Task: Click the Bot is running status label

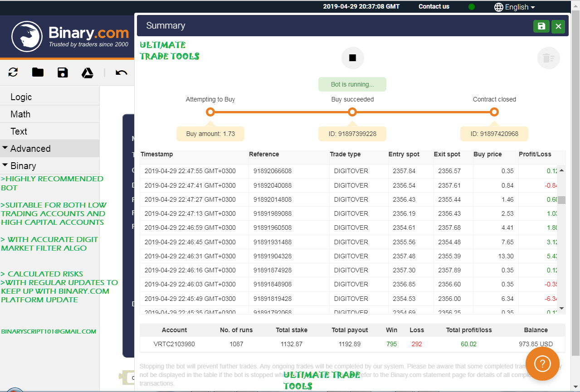Action: click(x=352, y=84)
